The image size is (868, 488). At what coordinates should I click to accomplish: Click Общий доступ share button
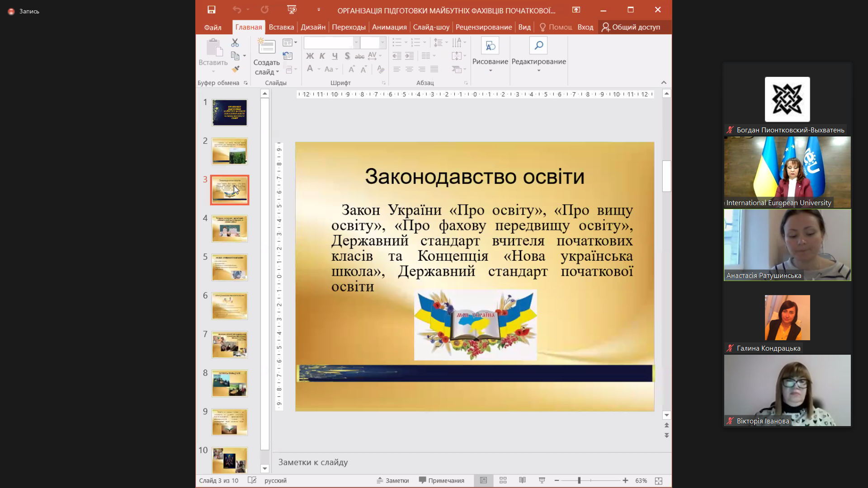coord(631,27)
